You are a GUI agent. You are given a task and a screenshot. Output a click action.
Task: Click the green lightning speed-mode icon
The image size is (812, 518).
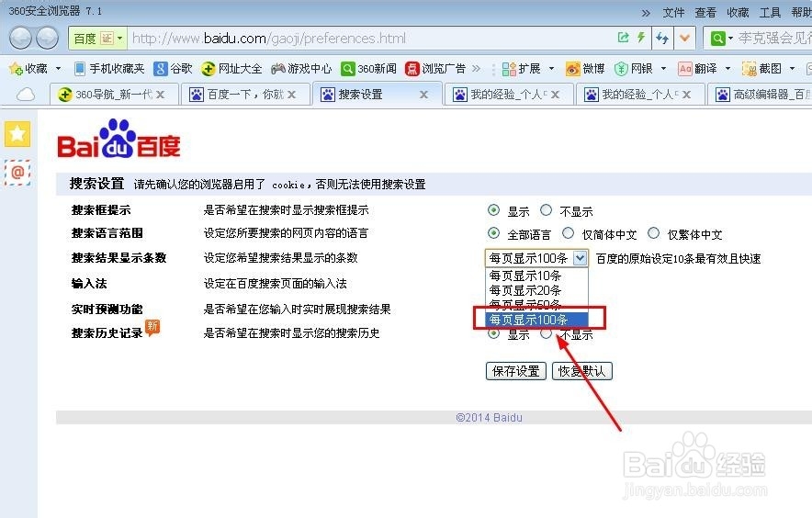coord(640,38)
